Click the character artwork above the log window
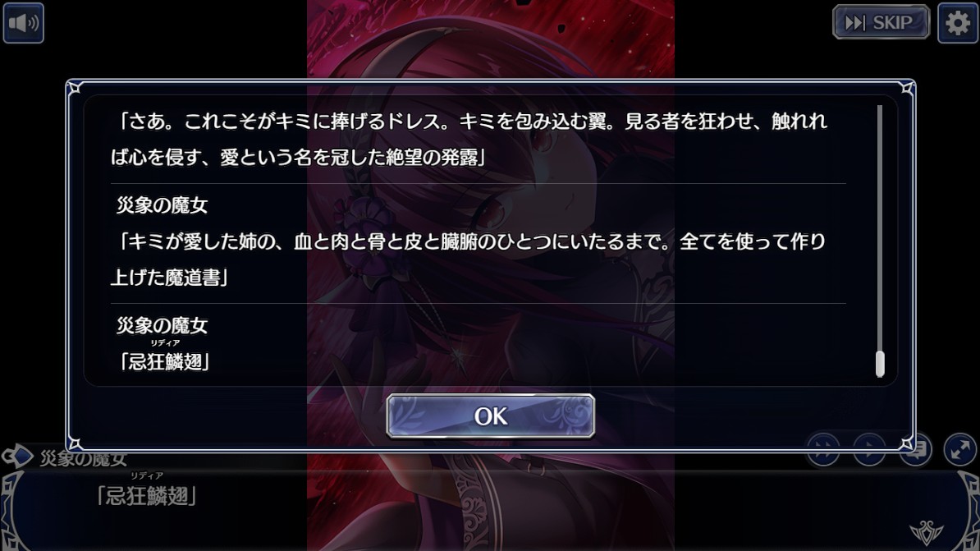 (491, 39)
